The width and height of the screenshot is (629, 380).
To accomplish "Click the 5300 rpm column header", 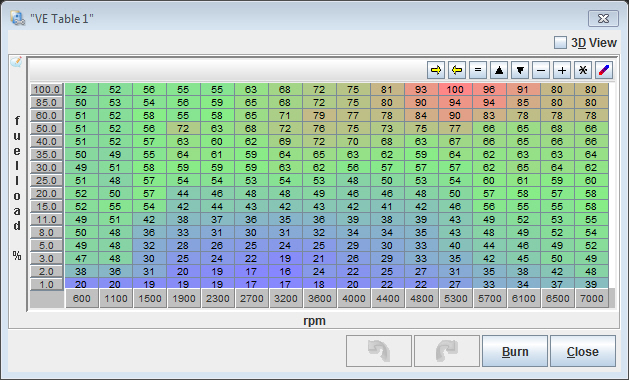I will tap(456, 299).
